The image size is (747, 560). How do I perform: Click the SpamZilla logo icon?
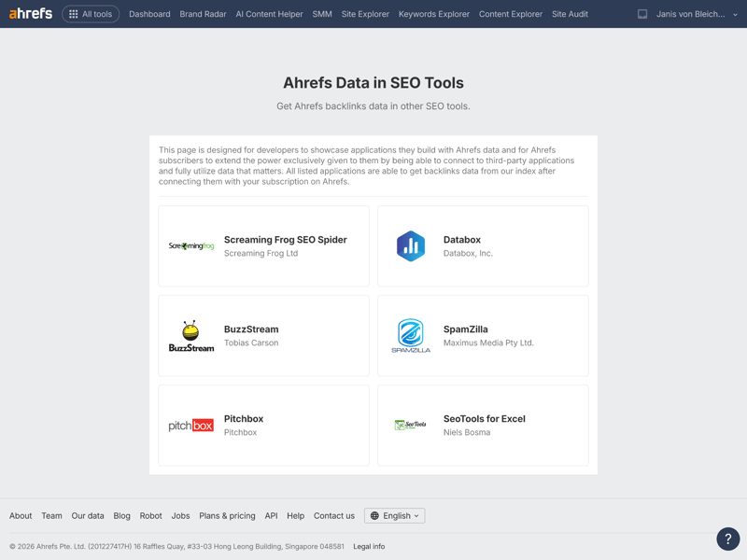(x=411, y=336)
